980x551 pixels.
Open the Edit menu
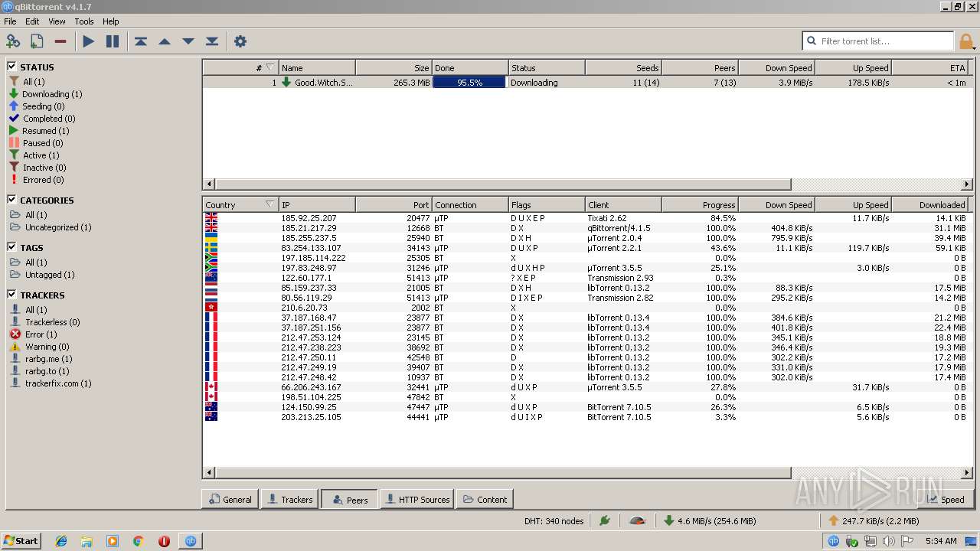(32, 21)
